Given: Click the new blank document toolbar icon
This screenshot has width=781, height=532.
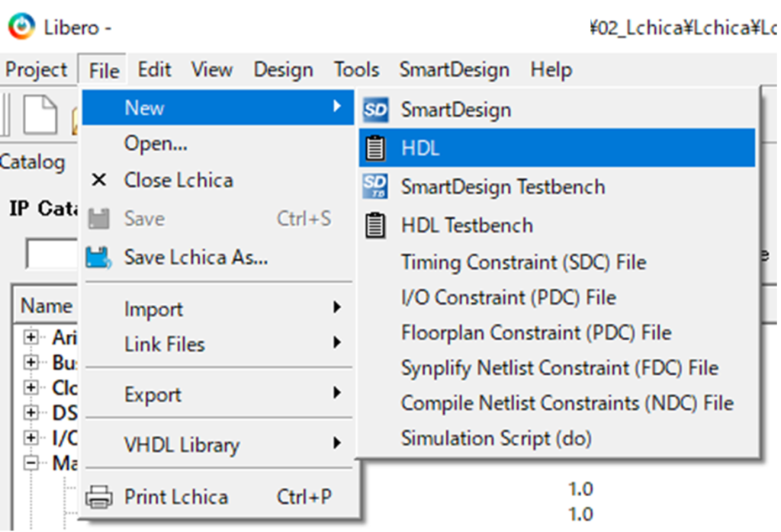Looking at the screenshot, I should coord(40,114).
